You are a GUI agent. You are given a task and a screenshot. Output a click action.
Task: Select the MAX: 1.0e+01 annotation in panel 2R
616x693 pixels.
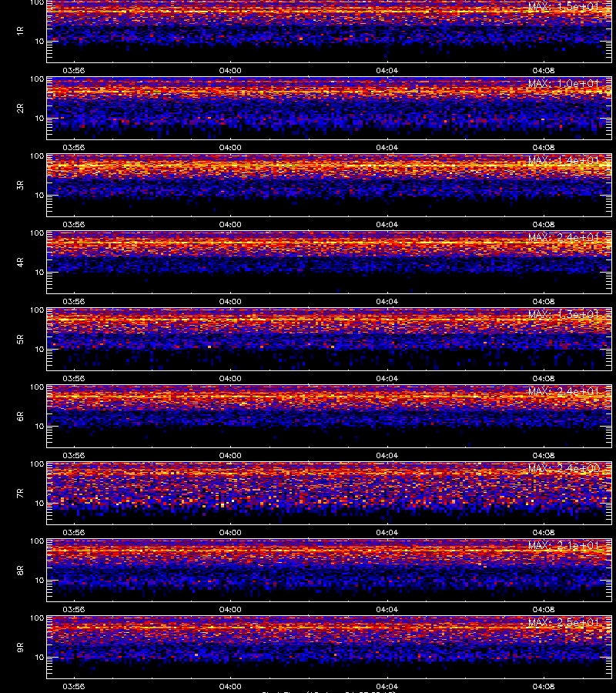pyautogui.click(x=564, y=83)
